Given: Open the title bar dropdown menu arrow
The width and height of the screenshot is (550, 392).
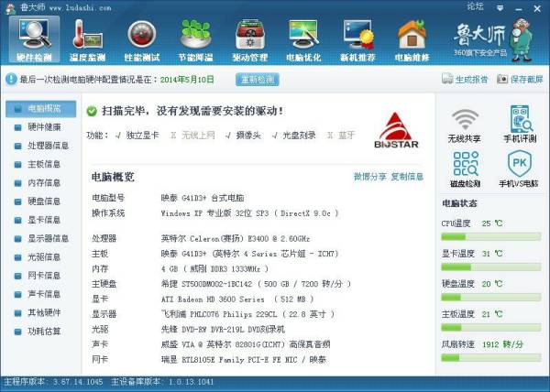Looking at the screenshot, I should click(500, 7).
